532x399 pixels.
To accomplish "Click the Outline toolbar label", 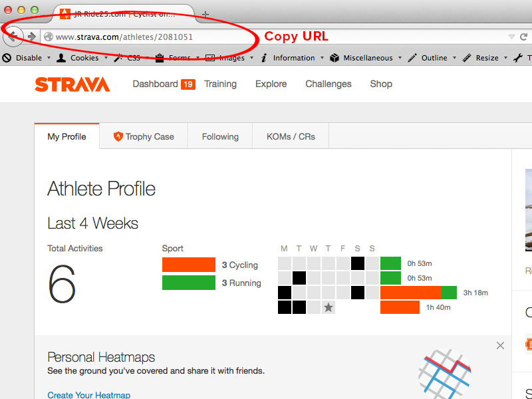I will (x=434, y=58).
